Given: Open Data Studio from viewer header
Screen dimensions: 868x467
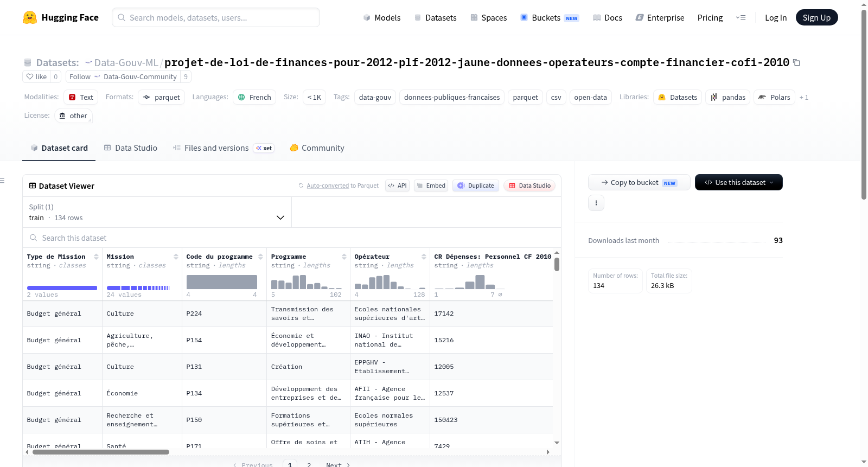Looking at the screenshot, I should point(529,185).
